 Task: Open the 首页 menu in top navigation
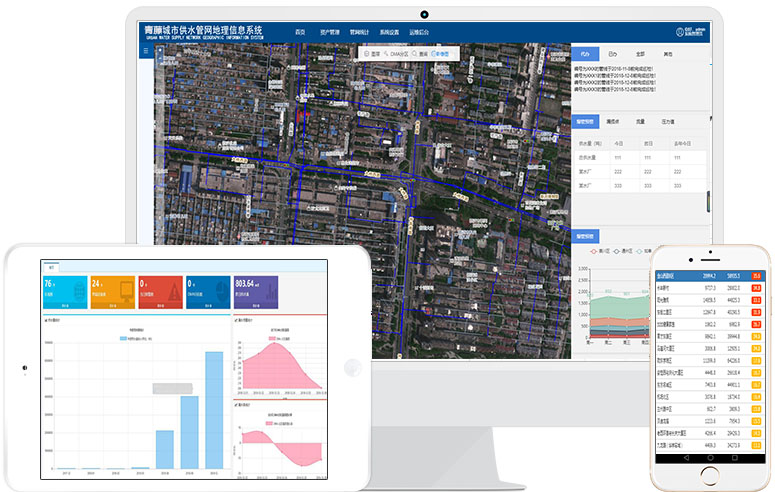(x=300, y=32)
